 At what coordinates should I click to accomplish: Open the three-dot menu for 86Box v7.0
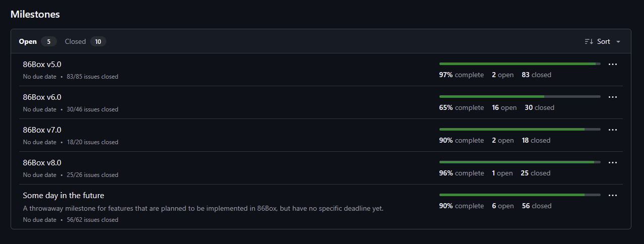(x=613, y=130)
